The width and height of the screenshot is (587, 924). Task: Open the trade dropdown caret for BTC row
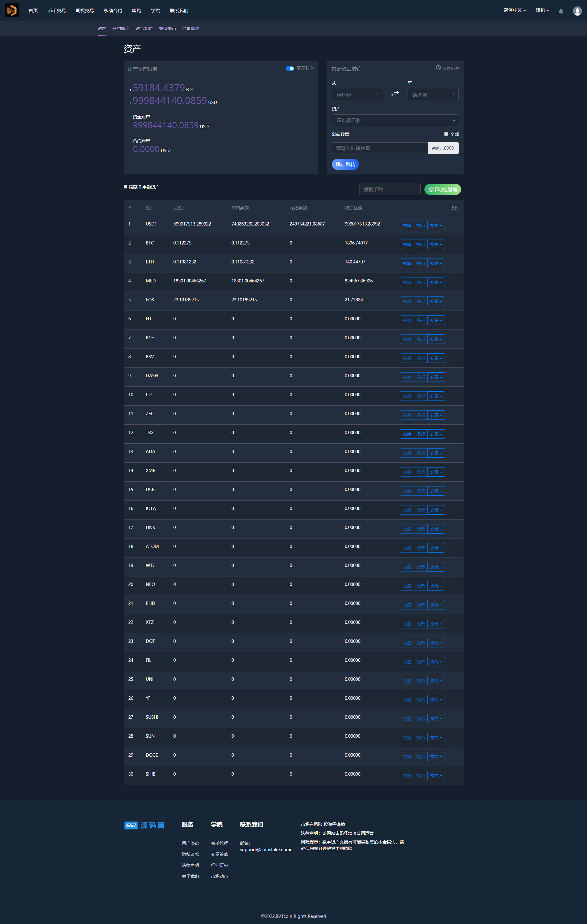point(440,245)
